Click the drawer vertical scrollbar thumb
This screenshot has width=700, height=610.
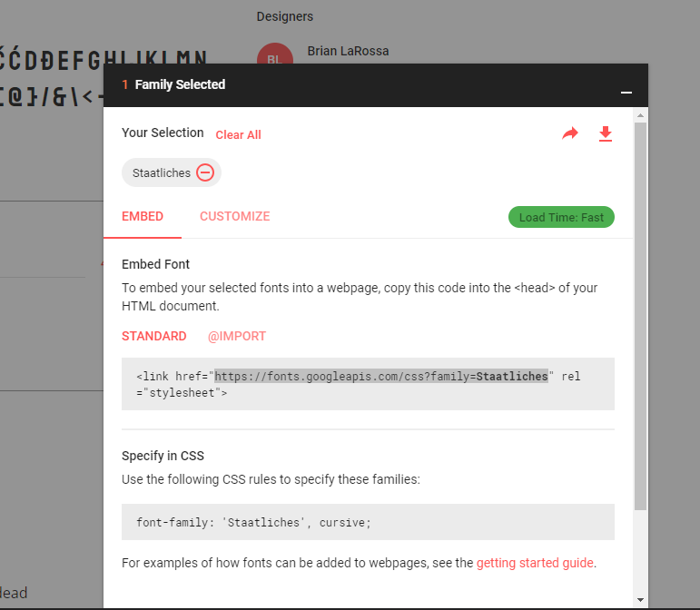tap(640, 316)
